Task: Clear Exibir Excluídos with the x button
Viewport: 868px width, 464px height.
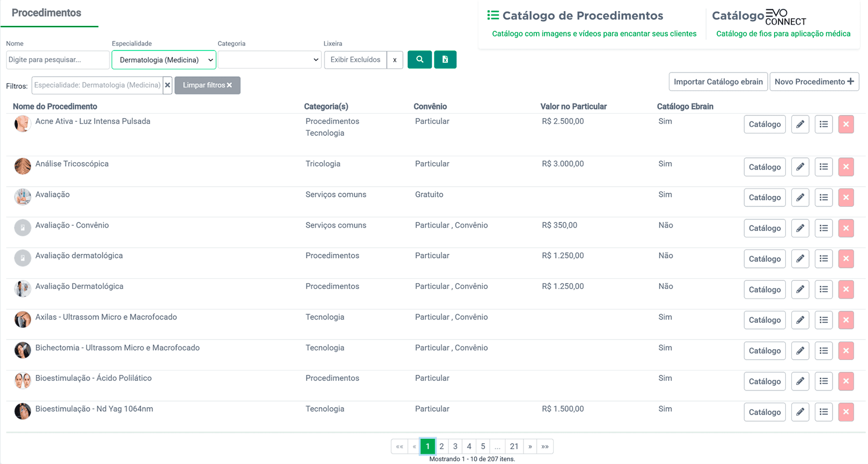Action: 395,60
